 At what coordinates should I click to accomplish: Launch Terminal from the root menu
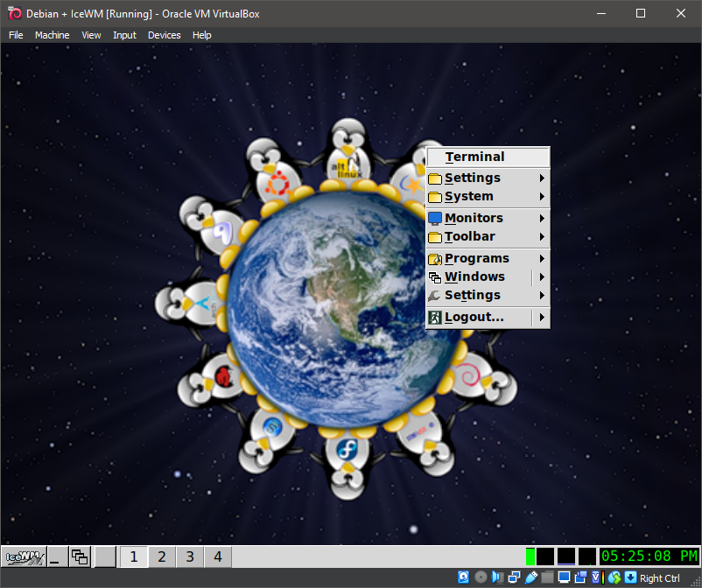(475, 157)
